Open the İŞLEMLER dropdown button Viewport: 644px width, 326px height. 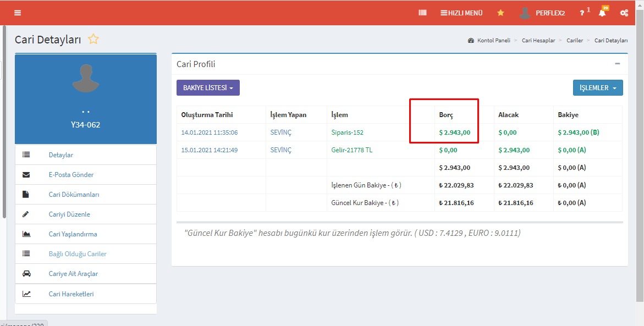tap(598, 88)
